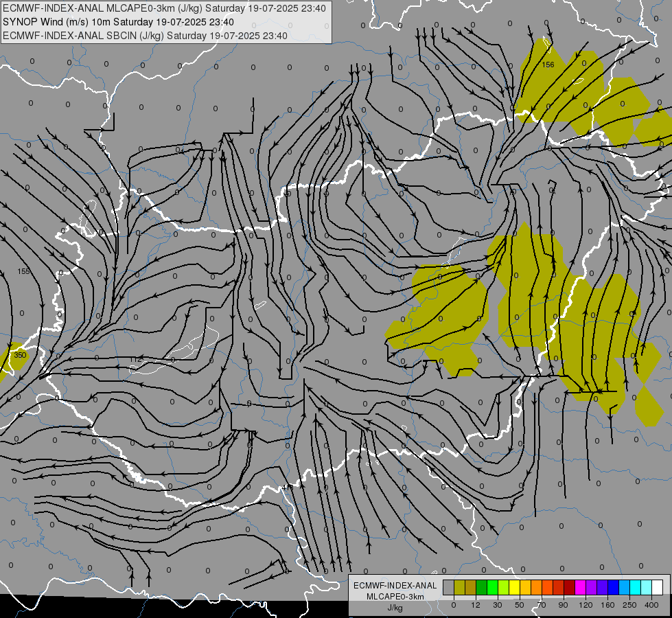Viewport: 672px width, 618px height.
Task: Click the sky blue legend swatch
Action: point(625,587)
